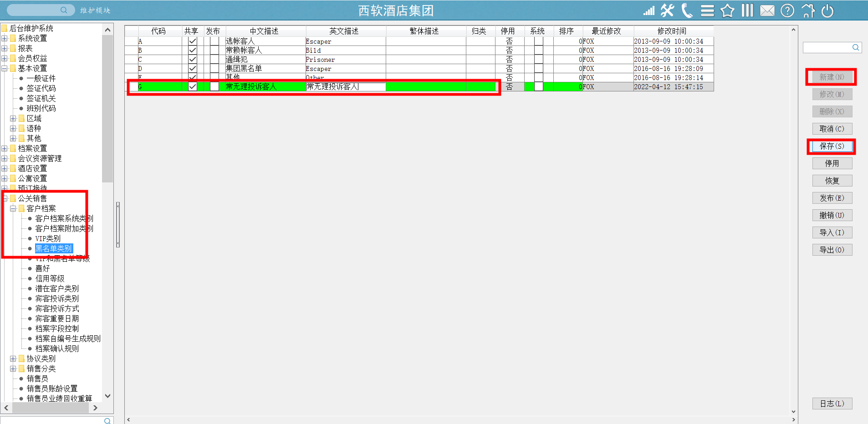Collapse the 客户档案 folder node
The image size is (868, 424).
(13, 208)
